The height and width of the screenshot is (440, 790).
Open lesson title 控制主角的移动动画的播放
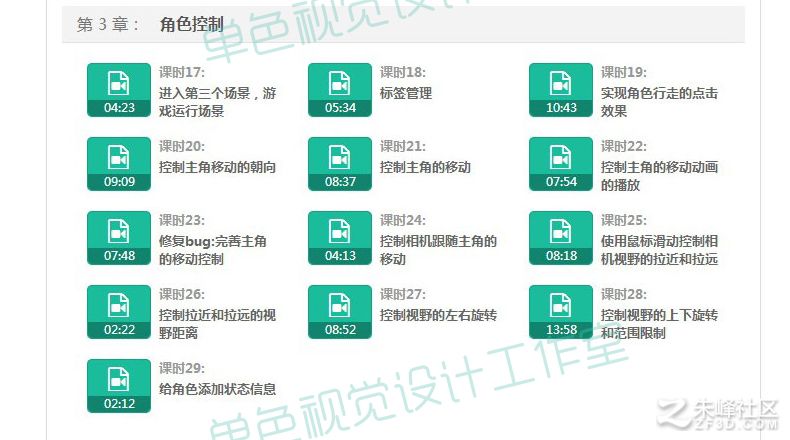[659, 176]
